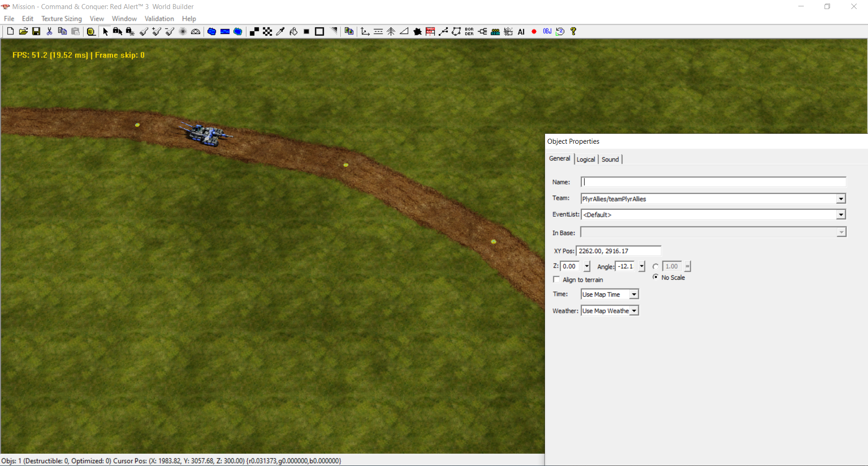Image resolution: width=868 pixels, height=466 pixels.
Task: Expand the Time dropdown Use Map Time
Action: [x=634, y=294]
